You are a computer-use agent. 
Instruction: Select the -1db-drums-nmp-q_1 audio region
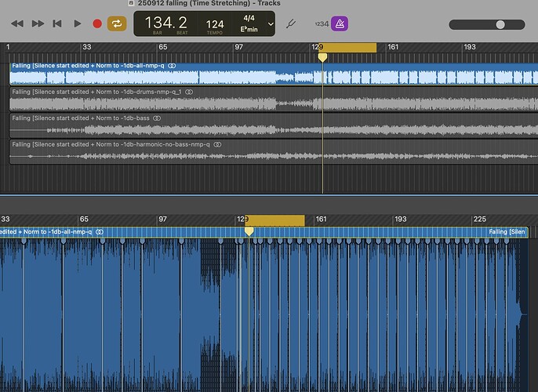[235, 103]
